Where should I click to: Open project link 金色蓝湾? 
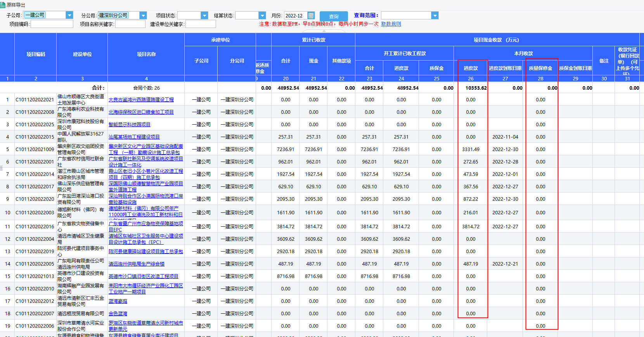pos(118,314)
